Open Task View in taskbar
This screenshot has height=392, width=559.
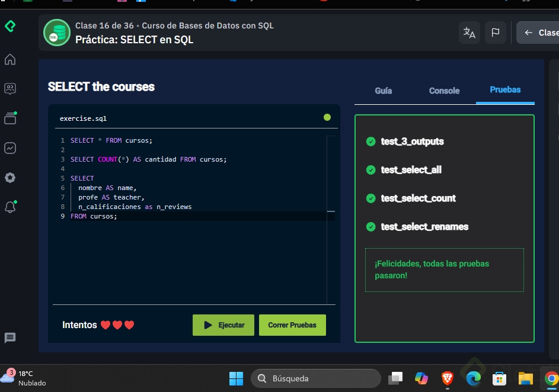tap(395, 378)
